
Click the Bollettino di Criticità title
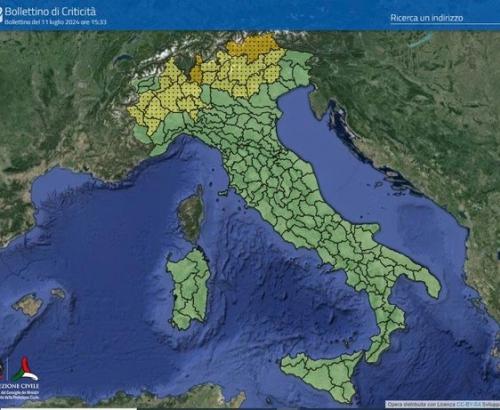coord(50,12)
